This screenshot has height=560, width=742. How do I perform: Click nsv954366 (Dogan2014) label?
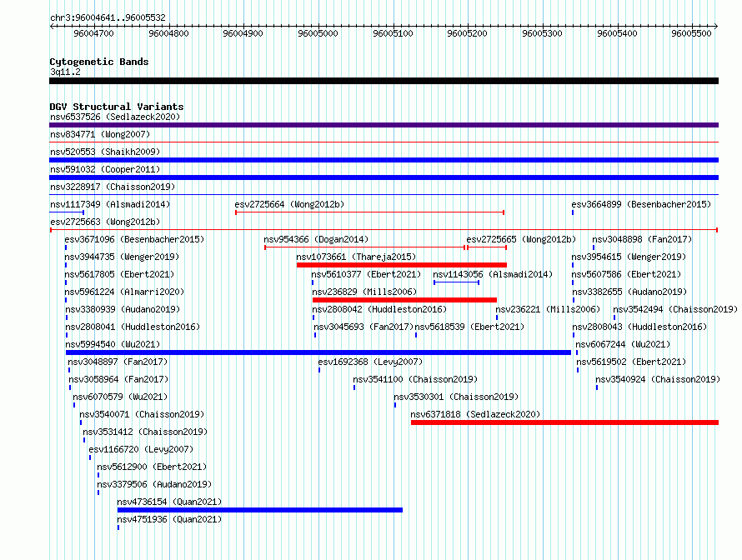click(316, 239)
